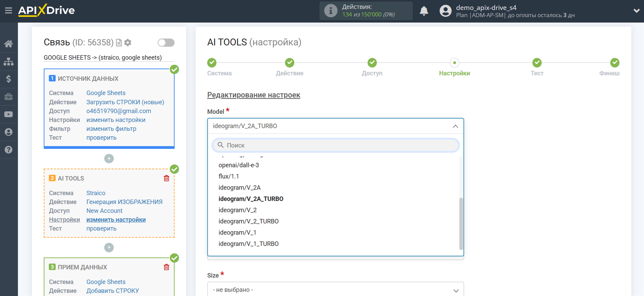Image resolution: width=644 pixels, height=296 pixels.
Task: Click the help question mark icon
Action: point(8,150)
